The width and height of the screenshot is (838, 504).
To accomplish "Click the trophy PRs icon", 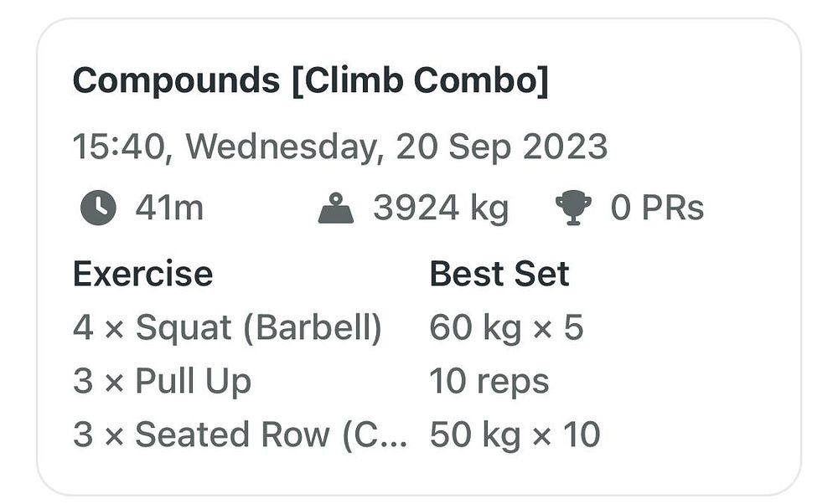I will [573, 208].
